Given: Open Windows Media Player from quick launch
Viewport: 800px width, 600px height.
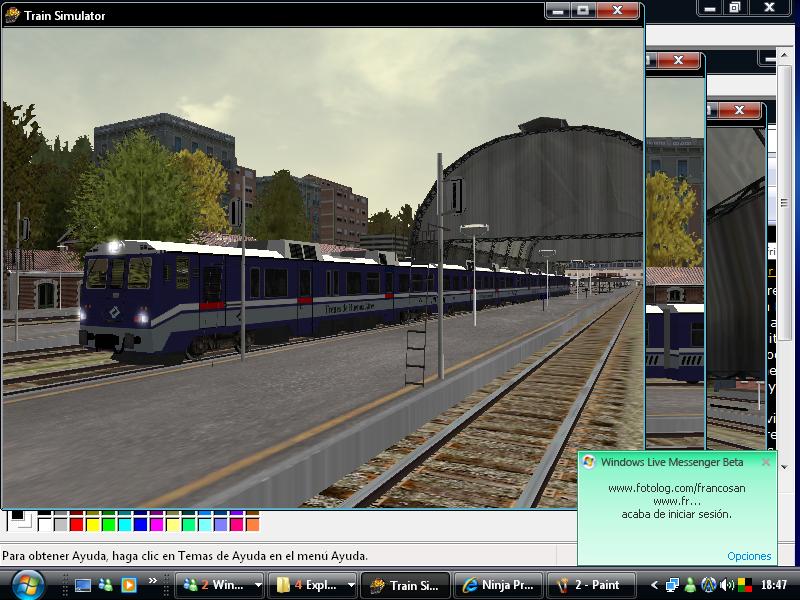Looking at the screenshot, I should [128, 585].
